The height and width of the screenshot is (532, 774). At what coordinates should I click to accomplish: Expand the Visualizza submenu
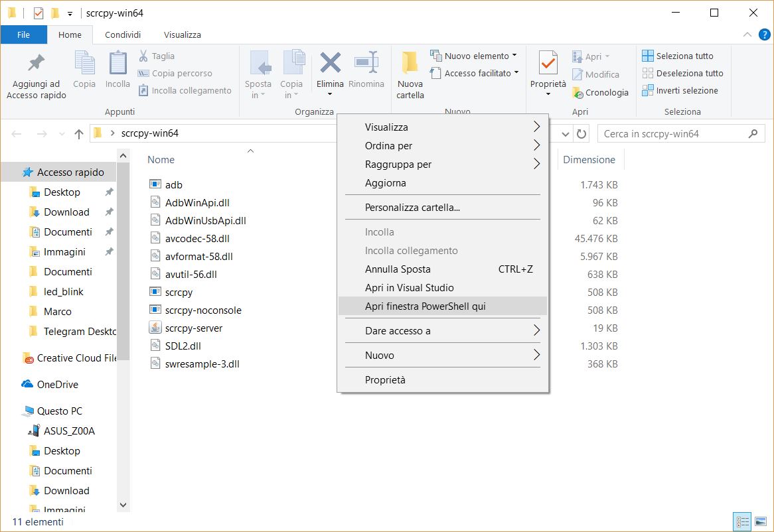point(443,127)
